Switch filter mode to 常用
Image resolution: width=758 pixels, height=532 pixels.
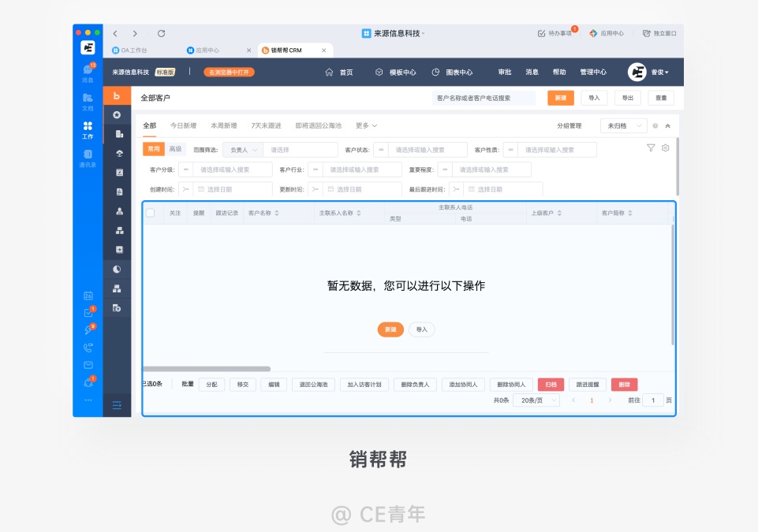(x=154, y=149)
